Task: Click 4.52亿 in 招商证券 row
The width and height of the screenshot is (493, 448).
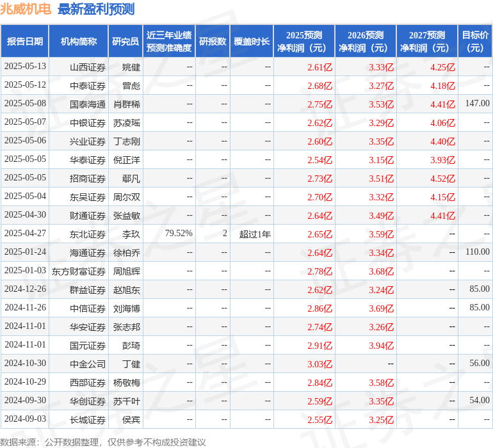Action: click(x=442, y=179)
